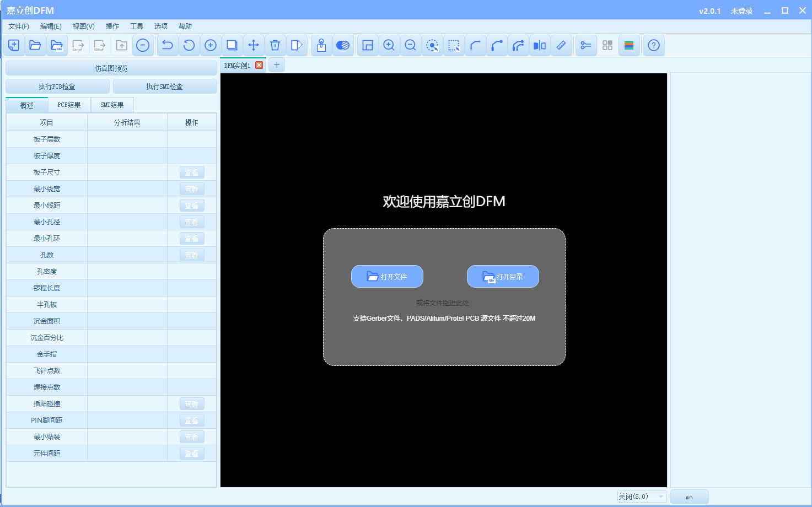Click the layer compare mirror icon

pos(540,45)
